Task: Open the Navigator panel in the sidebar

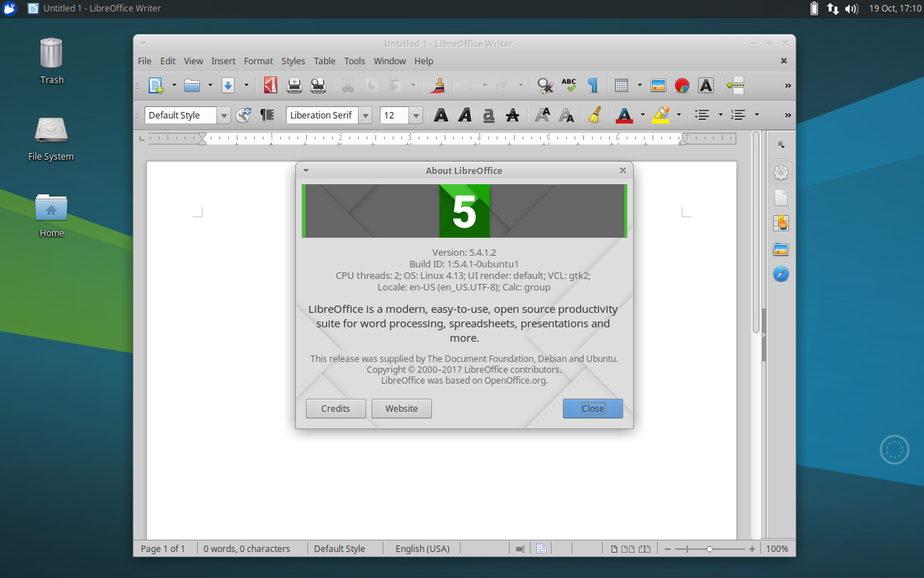Action: 780,274
